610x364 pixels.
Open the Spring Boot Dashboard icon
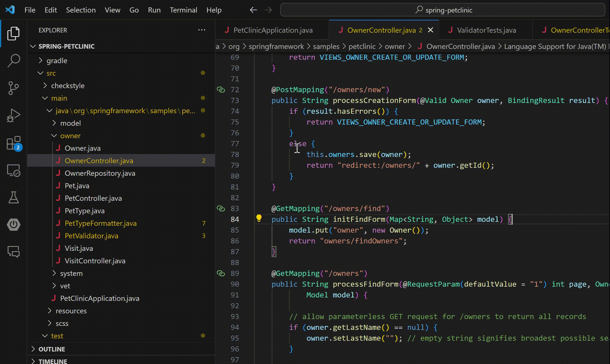[x=13, y=225]
